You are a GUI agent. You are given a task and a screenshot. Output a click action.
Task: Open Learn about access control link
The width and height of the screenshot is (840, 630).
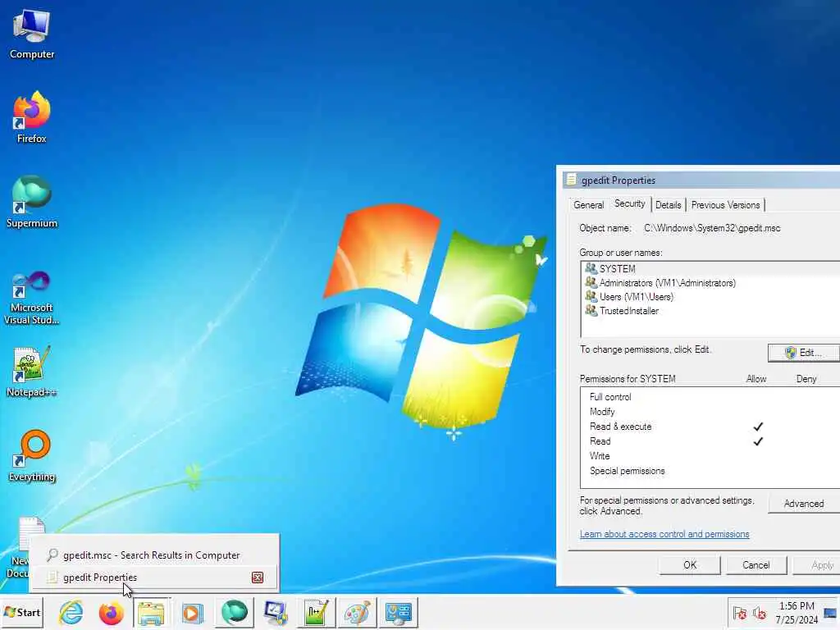[664, 534]
